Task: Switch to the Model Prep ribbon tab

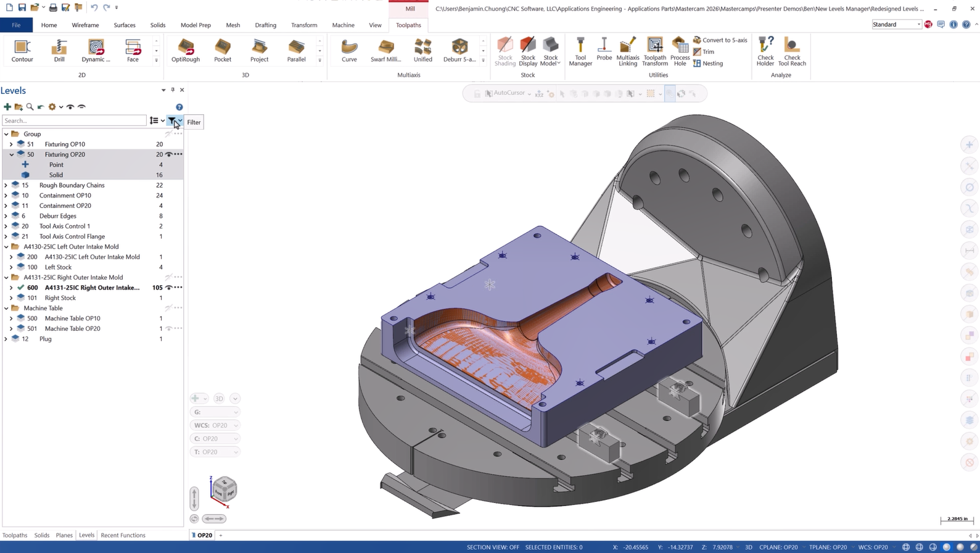Action: click(x=196, y=25)
